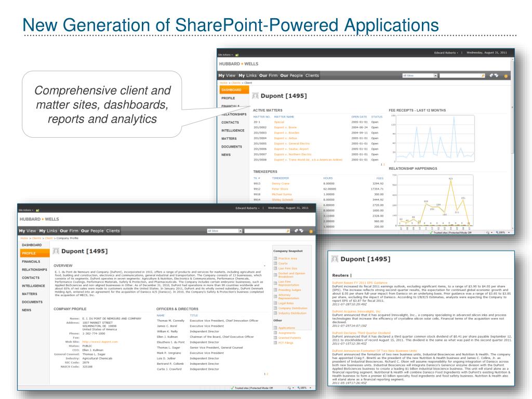Click the tags icon beside search in the profile window
The image size is (532, 399).
click(299, 231)
